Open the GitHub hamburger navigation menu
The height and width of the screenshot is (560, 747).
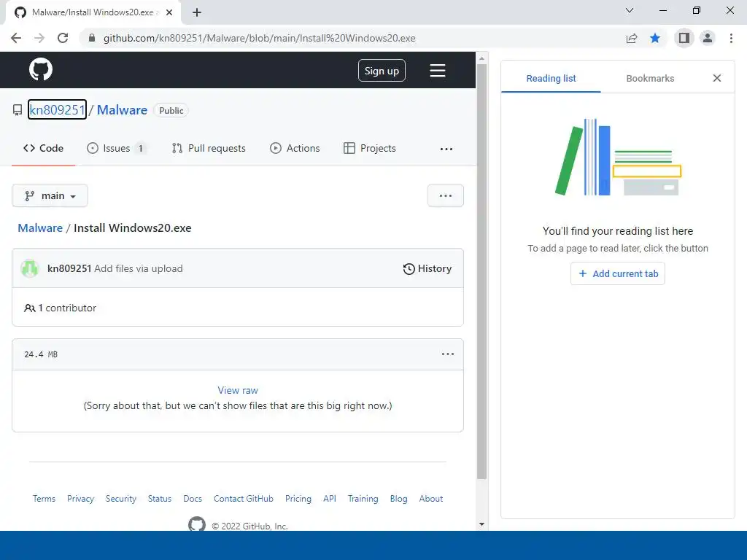click(x=438, y=71)
